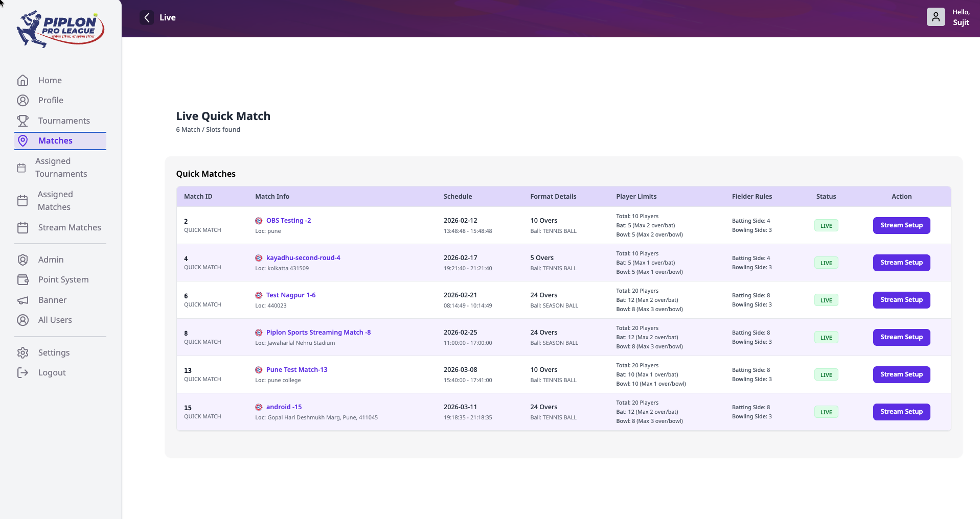980x519 pixels.
Task: Click the team badge icon beside android -15
Action: 259,407
